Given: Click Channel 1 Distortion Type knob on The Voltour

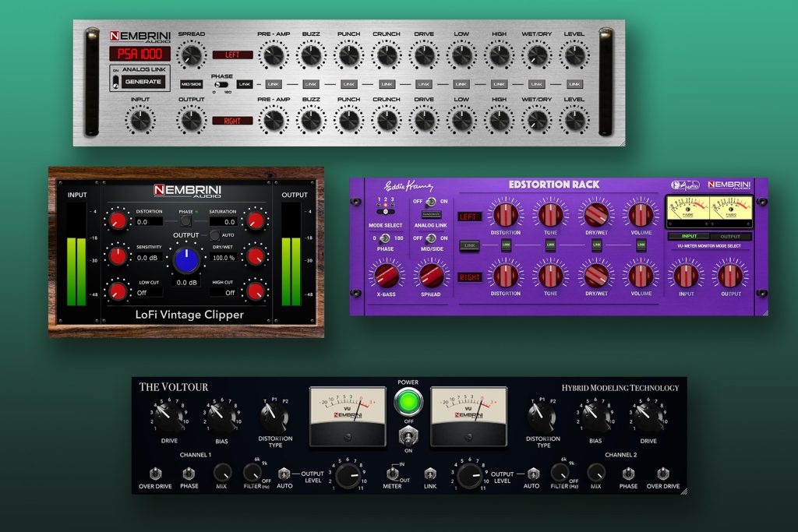Looking at the screenshot, I should coord(273,417).
